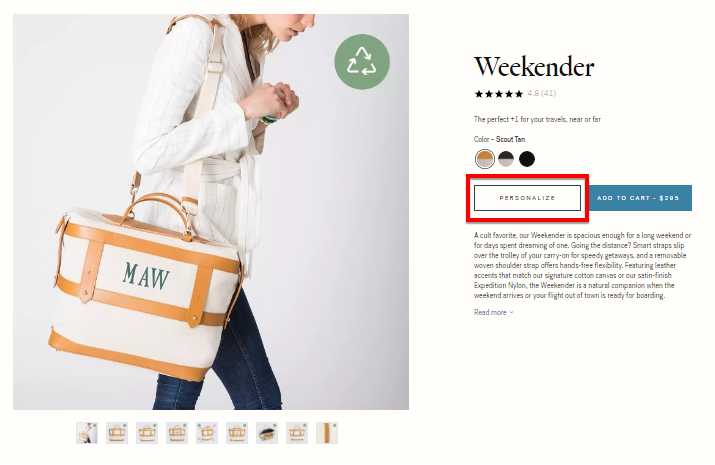View the monogrammed bag thumbnail, fourth in row
Image resolution: width=715 pixels, height=465 pixels.
[x=177, y=433]
